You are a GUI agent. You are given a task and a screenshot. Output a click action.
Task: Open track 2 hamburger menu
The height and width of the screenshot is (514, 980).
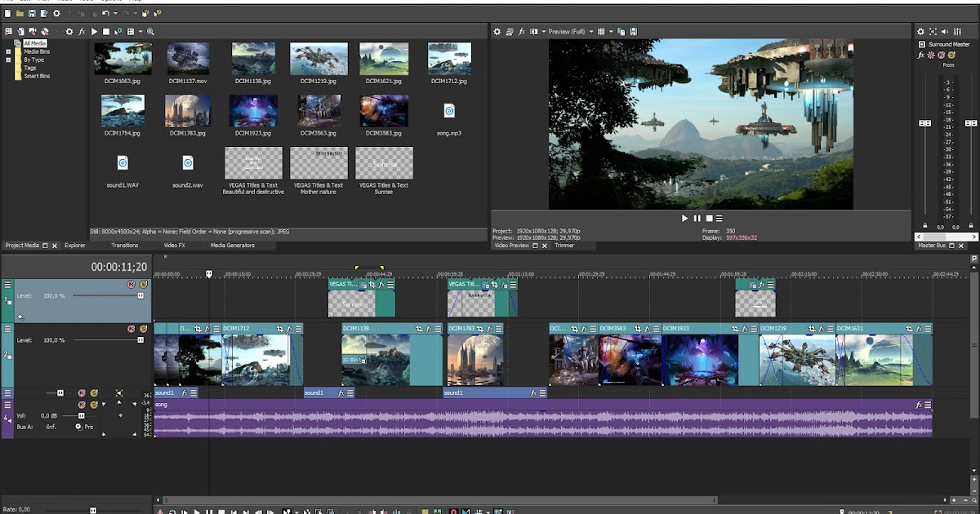(x=7, y=329)
